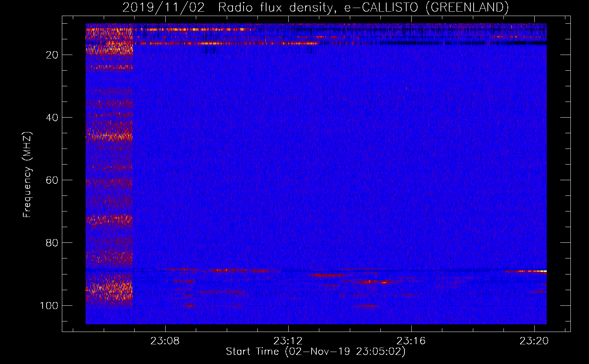Select 'Radio flux density' title text
Screen dimensions: 589x364
pyautogui.click(x=277, y=8)
